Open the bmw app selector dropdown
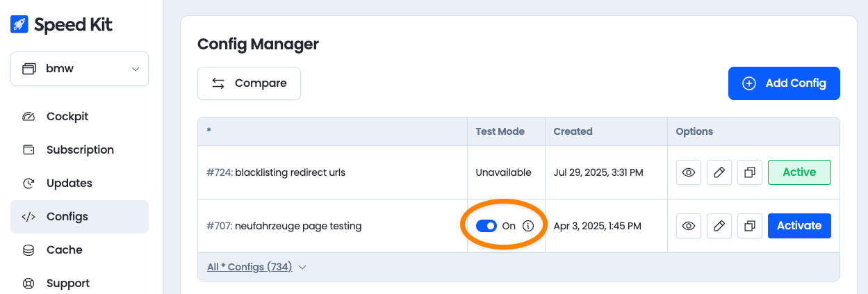The width and height of the screenshot is (868, 294). [79, 69]
